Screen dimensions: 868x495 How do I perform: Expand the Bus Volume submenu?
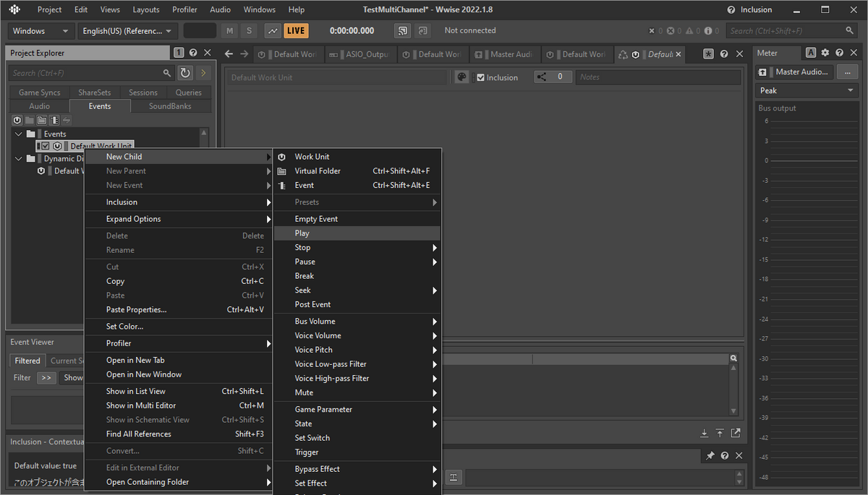[357, 322]
